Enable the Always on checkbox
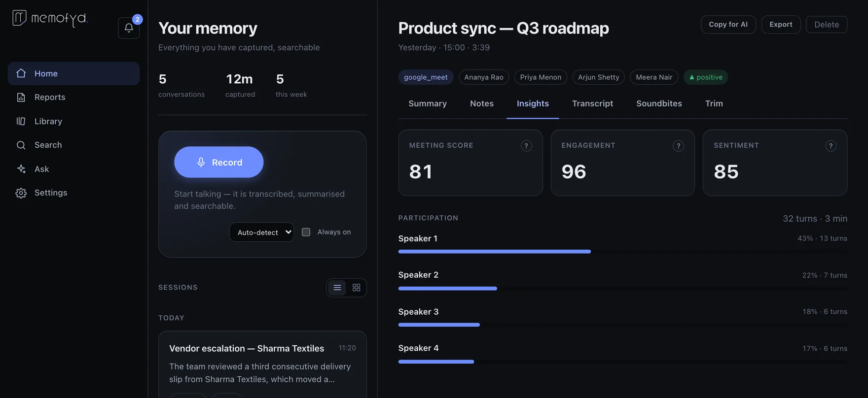Screen dimensions: 868x398 pyautogui.click(x=306, y=232)
